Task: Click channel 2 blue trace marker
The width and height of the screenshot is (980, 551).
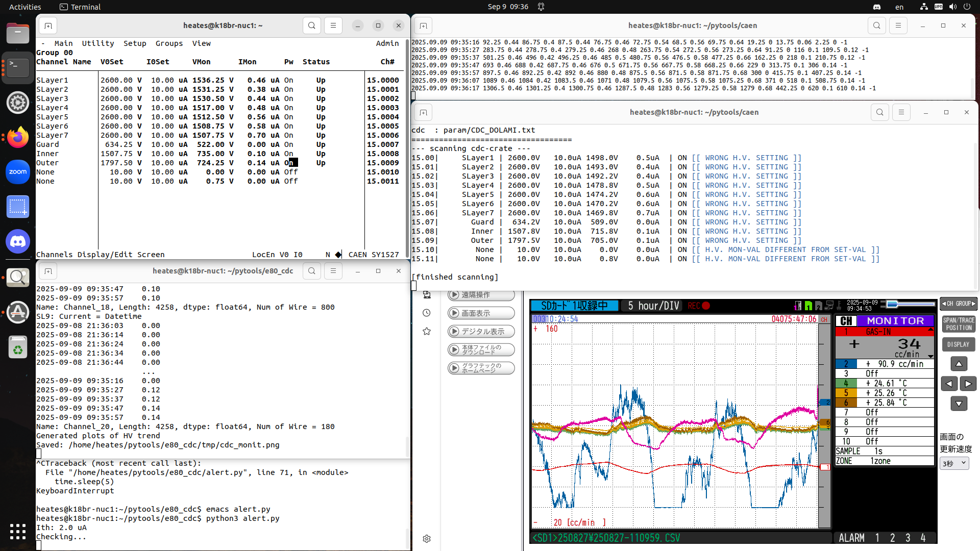Action: [x=825, y=403]
